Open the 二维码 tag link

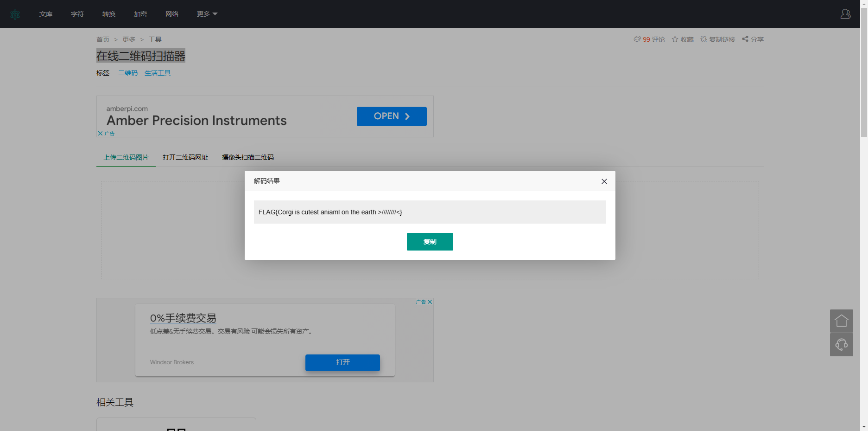point(128,73)
